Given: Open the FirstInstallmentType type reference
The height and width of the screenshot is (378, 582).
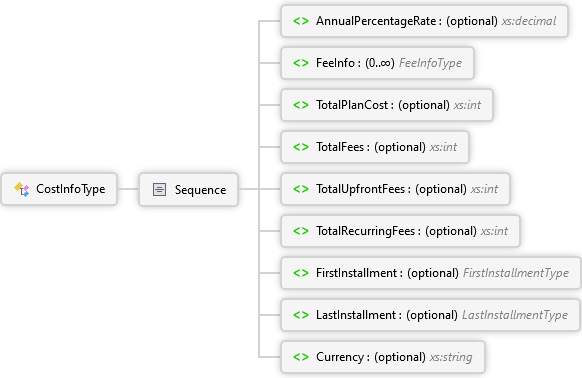Looking at the screenshot, I should coord(516,273).
